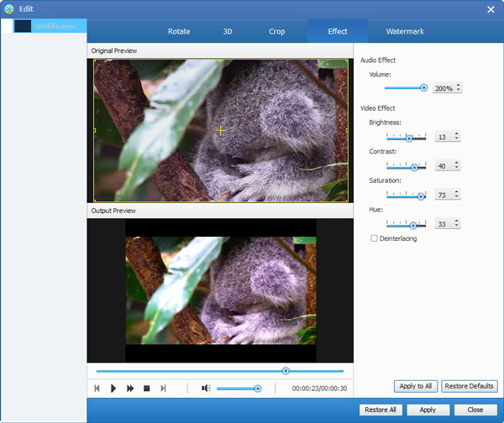
Task: Click the playback volume slider handle
Action: 258,389
